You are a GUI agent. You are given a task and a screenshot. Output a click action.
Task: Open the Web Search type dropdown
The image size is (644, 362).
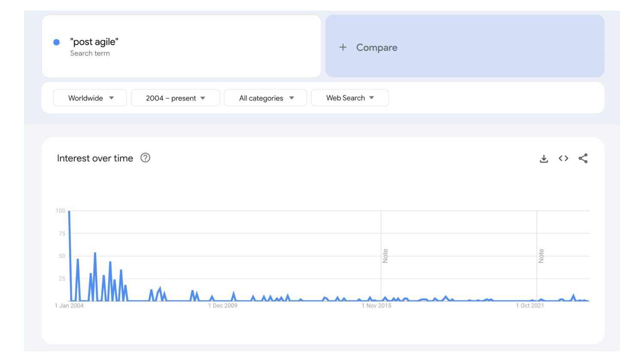click(350, 98)
